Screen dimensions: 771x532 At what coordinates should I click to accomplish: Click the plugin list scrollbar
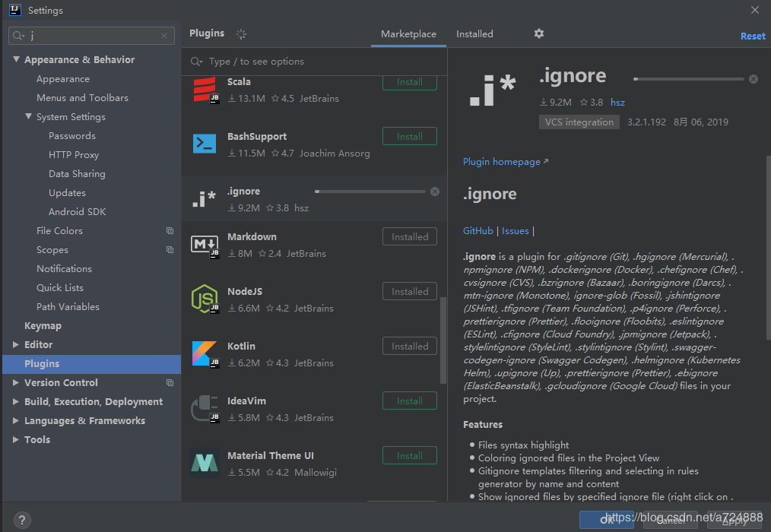pyautogui.click(x=443, y=340)
